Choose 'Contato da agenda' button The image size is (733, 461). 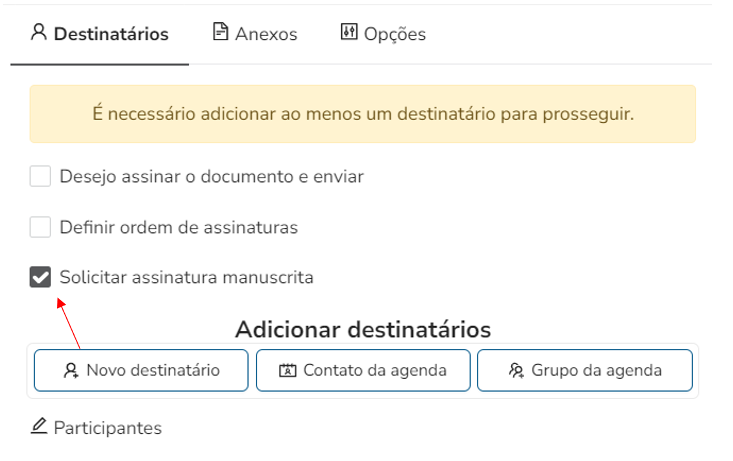coord(364,370)
